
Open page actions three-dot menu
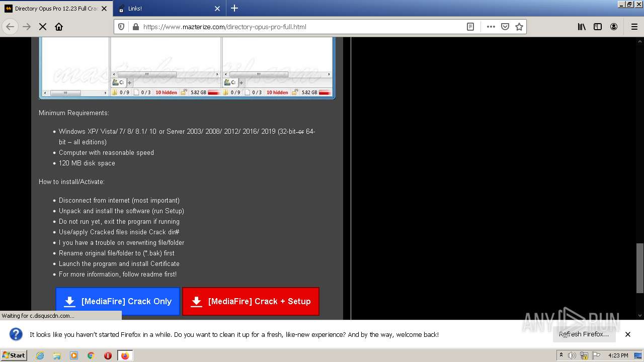coord(491,27)
